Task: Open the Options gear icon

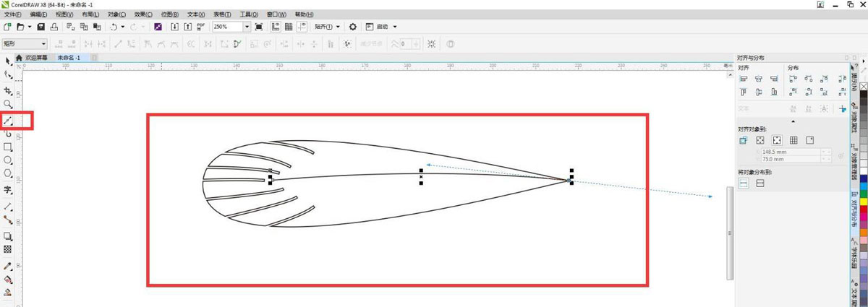Action: (353, 27)
